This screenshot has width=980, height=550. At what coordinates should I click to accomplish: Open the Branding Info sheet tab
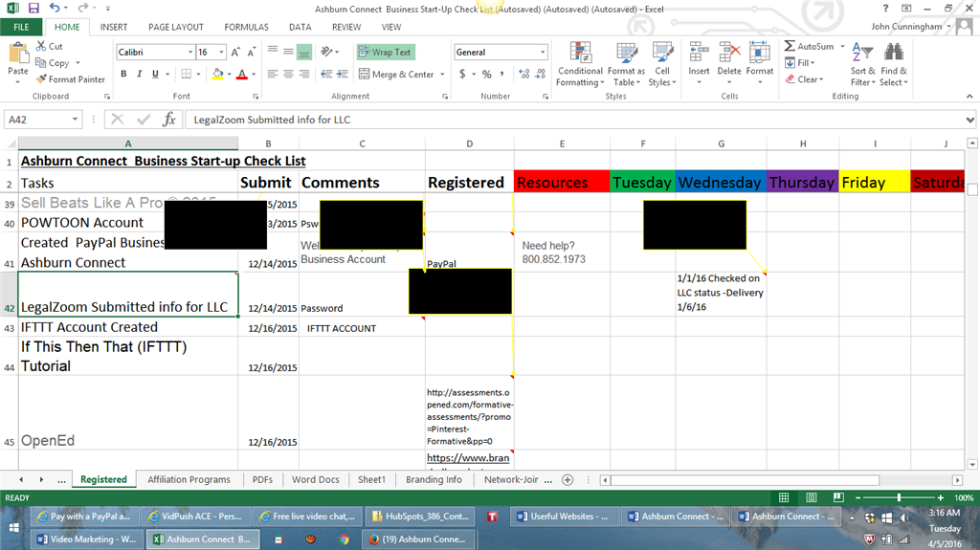434,480
